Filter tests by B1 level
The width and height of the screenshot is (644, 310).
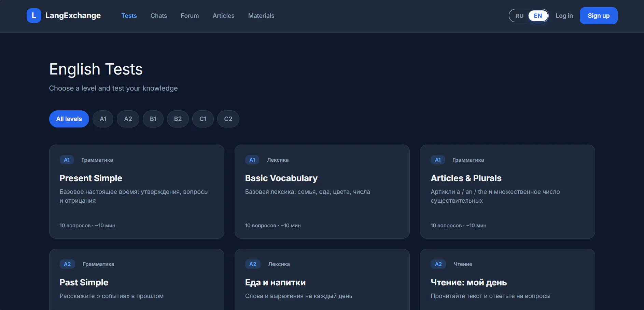(x=153, y=119)
